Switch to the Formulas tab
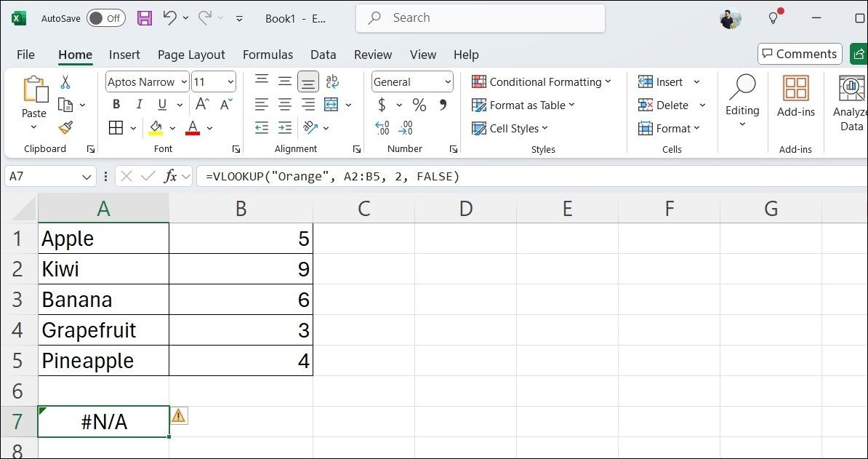 point(268,55)
